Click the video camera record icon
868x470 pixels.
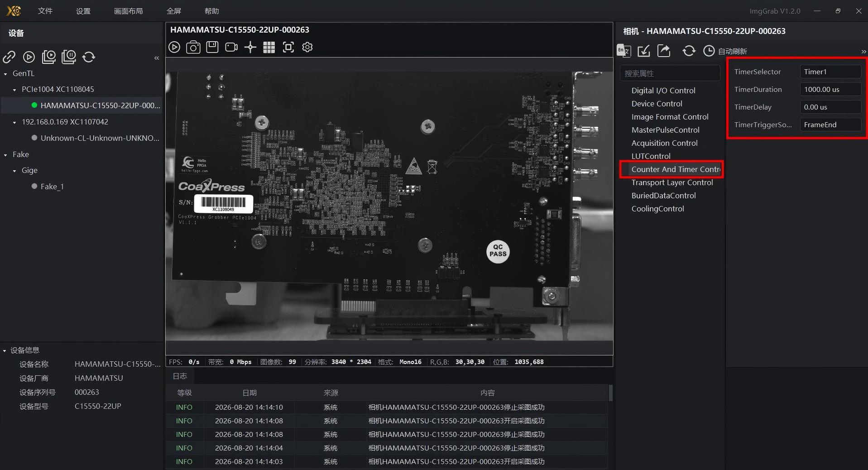[231, 47]
